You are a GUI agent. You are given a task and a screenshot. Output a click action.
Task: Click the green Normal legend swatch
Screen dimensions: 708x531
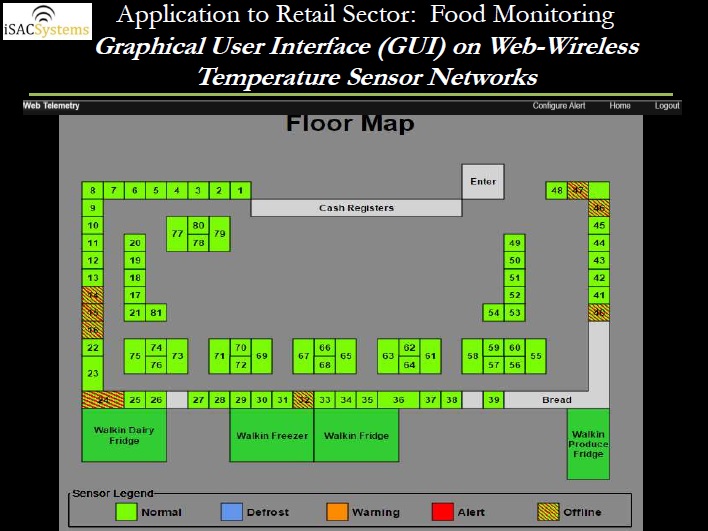point(126,512)
